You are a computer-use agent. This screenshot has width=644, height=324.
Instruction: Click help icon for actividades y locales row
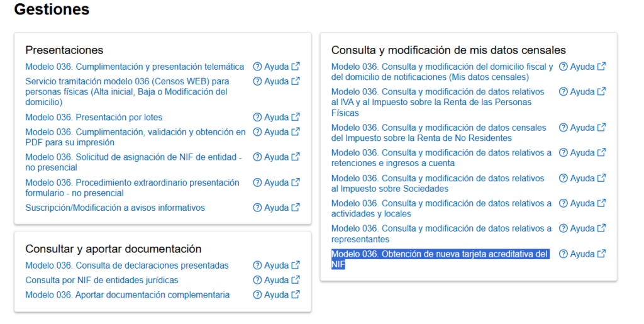pyautogui.click(x=563, y=203)
